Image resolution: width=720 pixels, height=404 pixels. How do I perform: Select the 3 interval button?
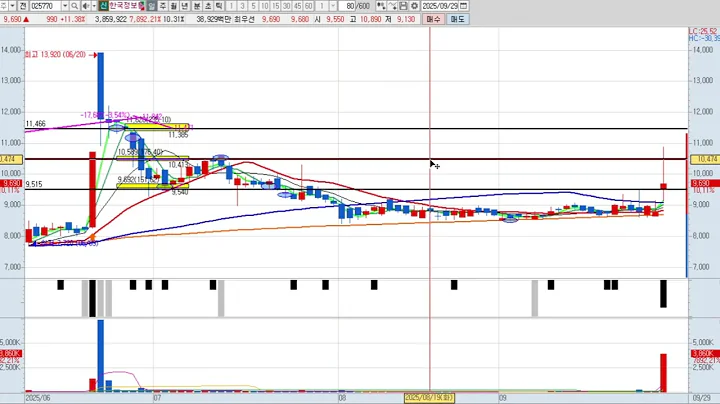242,6
